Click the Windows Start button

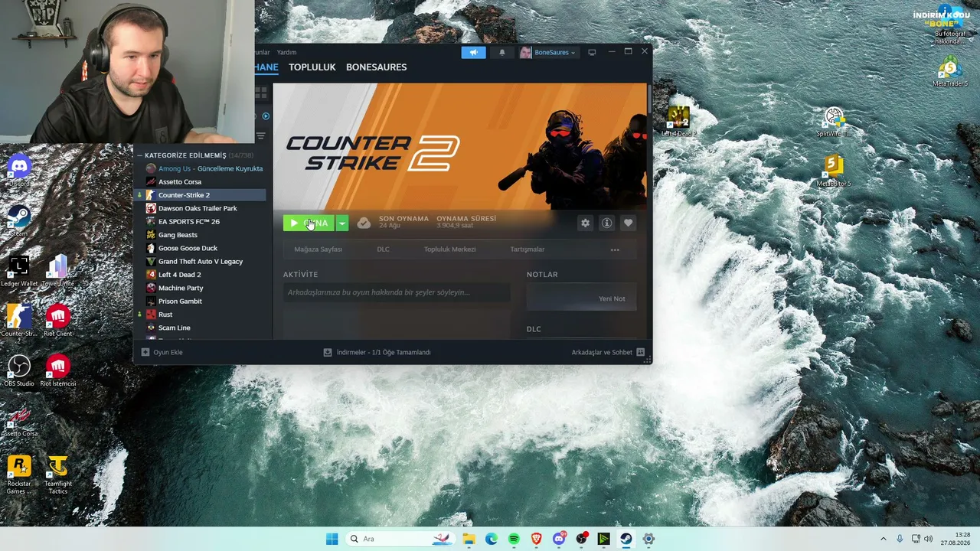[332, 539]
